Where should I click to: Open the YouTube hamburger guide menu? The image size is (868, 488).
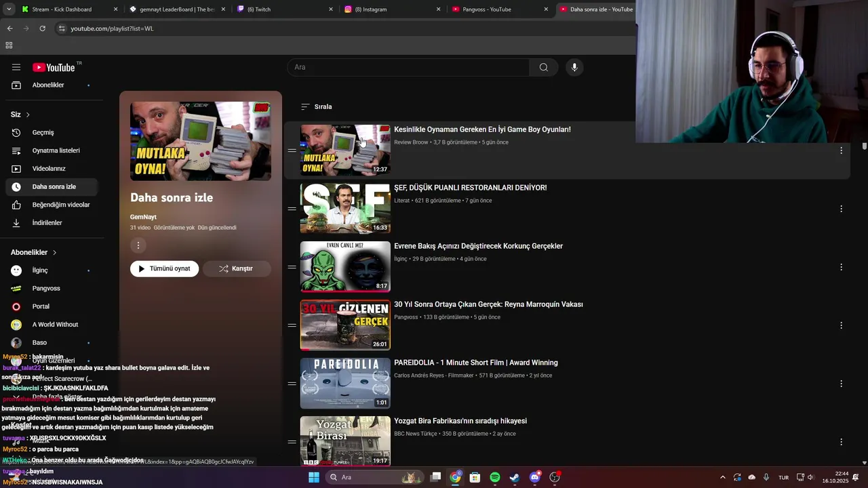(16, 67)
